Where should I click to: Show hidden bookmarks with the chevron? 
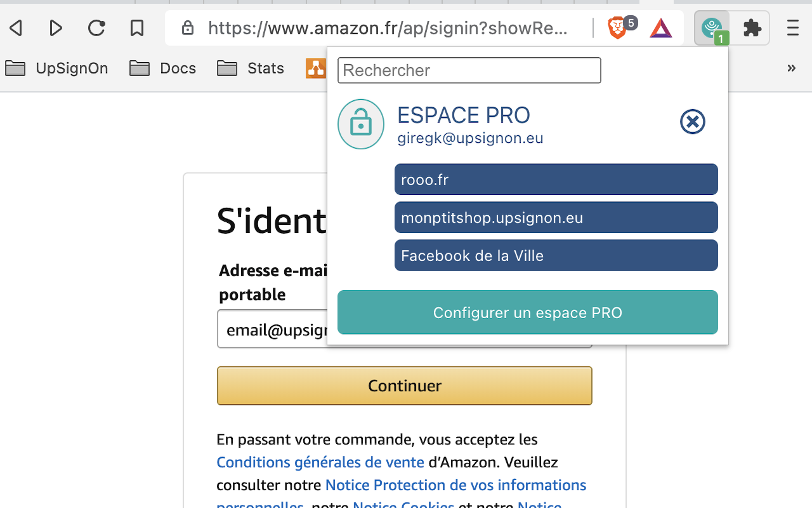coord(791,68)
